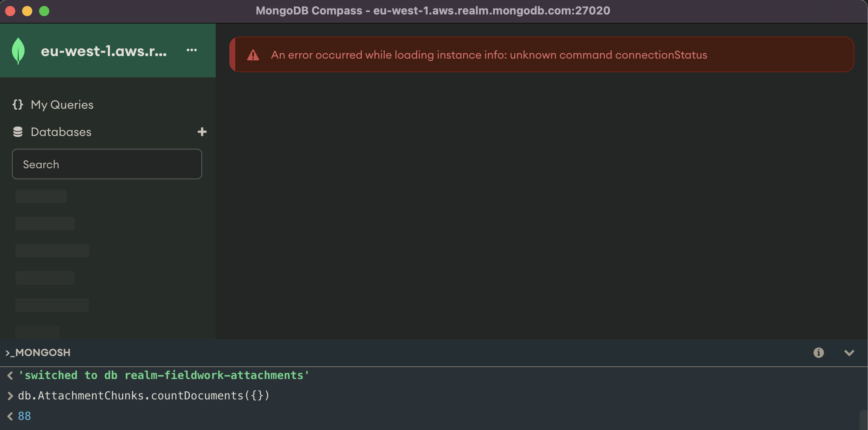Click the 88 result in shell output

click(25, 416)
